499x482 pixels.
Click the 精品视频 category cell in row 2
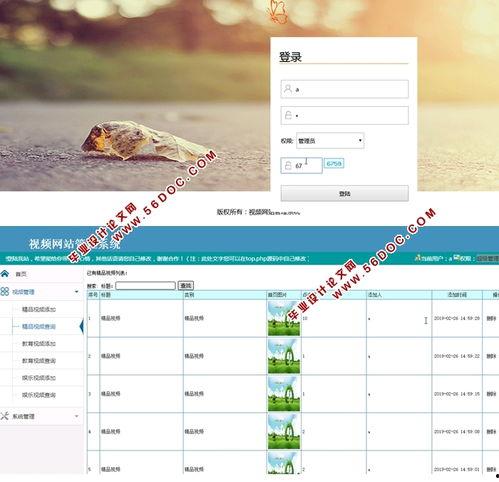[194, 356]
